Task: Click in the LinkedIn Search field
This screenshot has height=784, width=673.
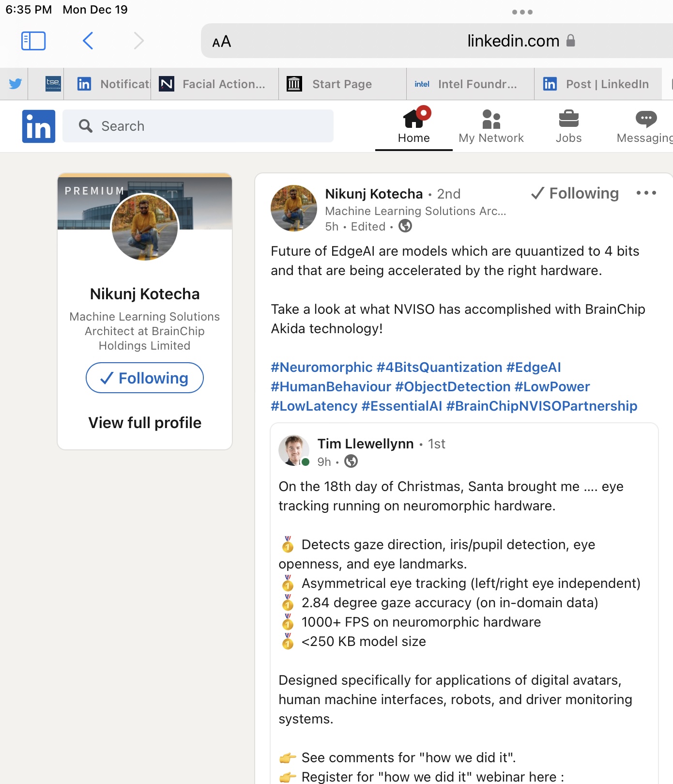Action: click(199, 126)
